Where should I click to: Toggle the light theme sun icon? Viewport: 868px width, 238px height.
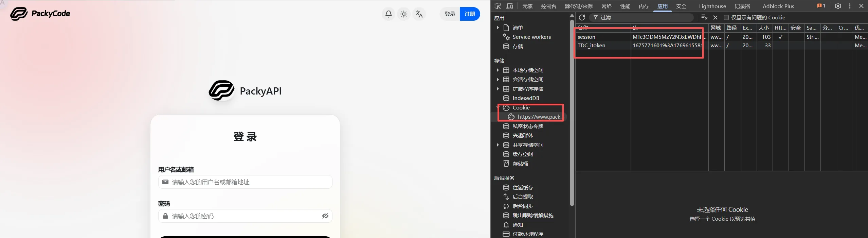(404, 14)
